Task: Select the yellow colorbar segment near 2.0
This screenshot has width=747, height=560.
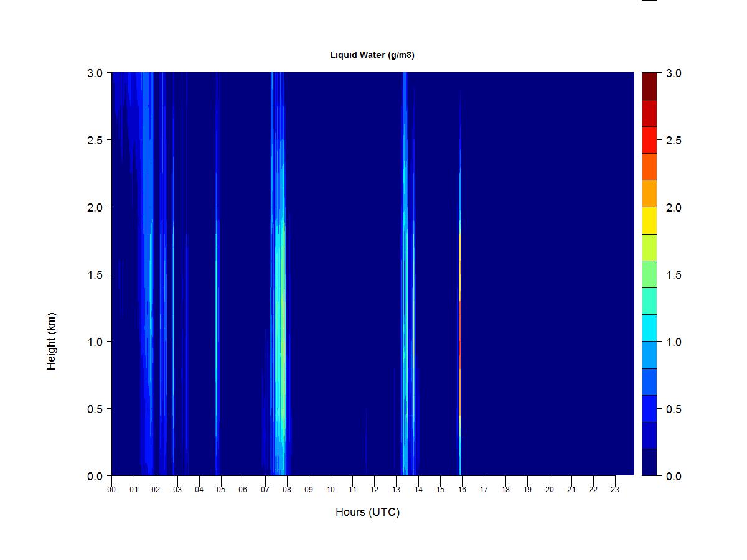Action: 649,220
